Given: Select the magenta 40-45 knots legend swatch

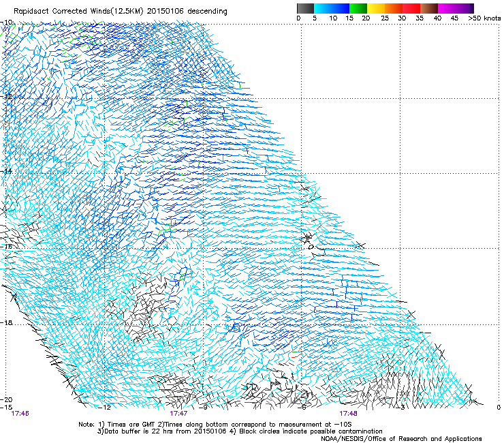Looking at the screenshot, I should [447, 8].
